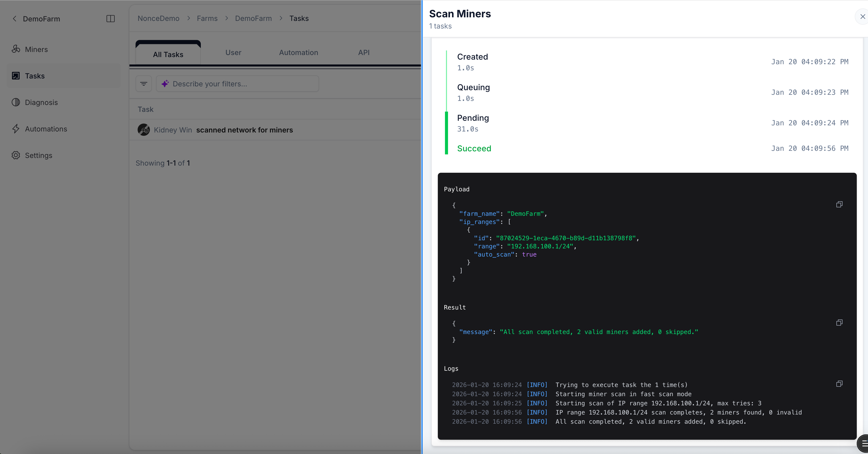Copy the Payload JSON via copy icon
The height and width of the screenshot is (454, 868).
point(839,204)
